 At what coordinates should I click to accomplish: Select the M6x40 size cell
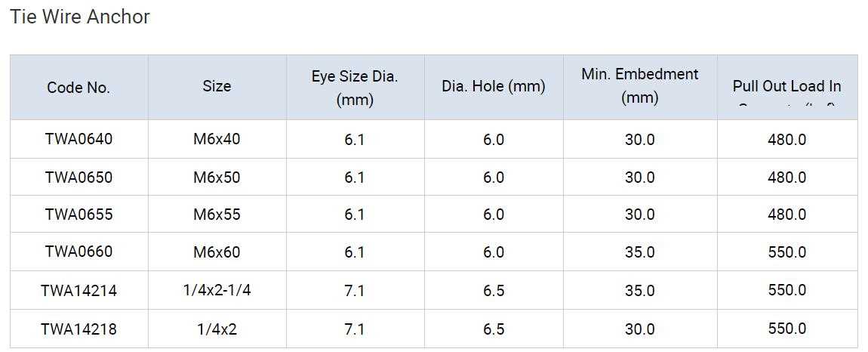pyautogui.click(x=217, y=139)
